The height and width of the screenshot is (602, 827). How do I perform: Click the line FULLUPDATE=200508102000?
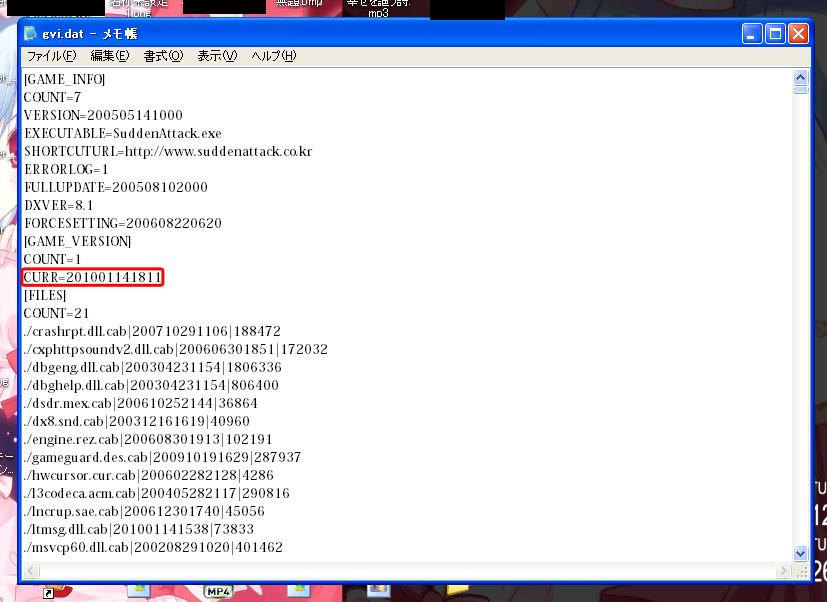[x=116, y=187]
